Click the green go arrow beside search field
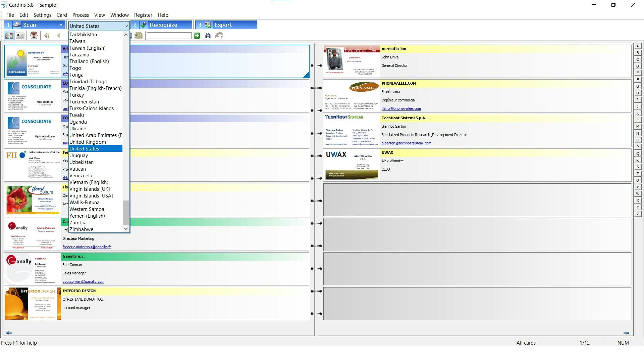The image size is (644, 354). (197, 36)
